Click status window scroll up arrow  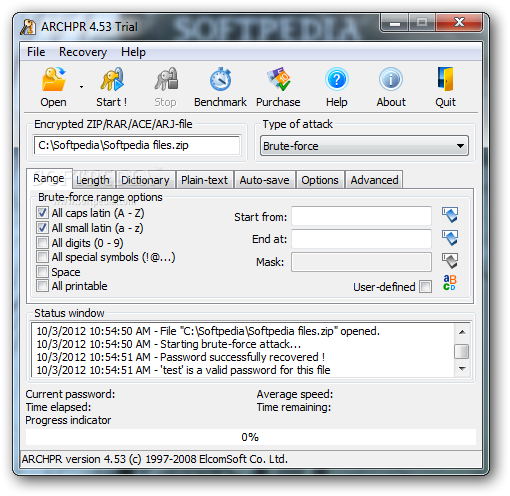pos(462,332)
